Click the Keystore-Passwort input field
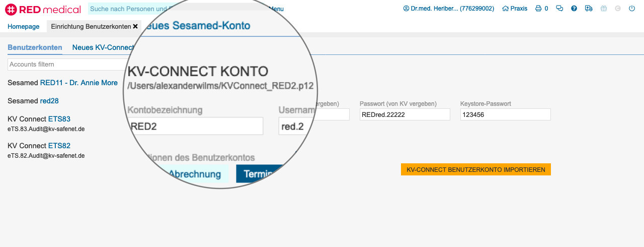The image size is (644, 247). tap(505, 114)
